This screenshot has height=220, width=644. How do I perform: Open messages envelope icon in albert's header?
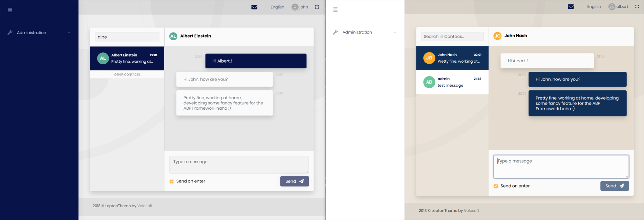click(x=571, y=7)
